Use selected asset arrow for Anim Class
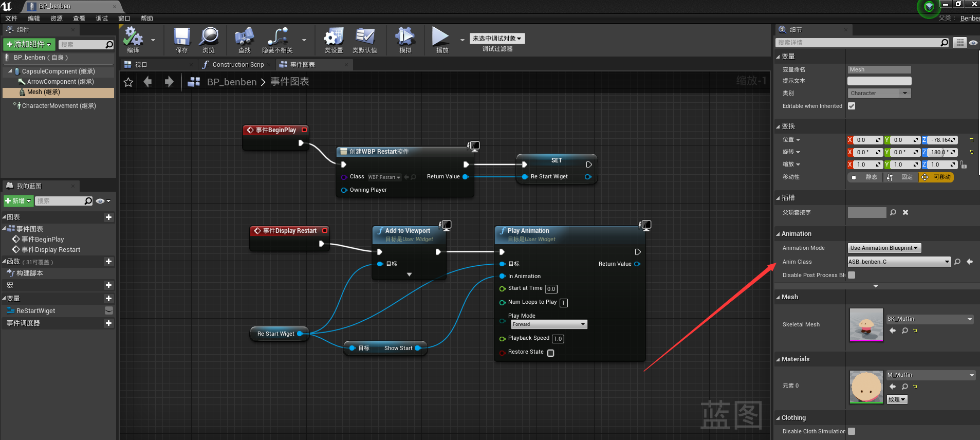 tap(970, 262)
